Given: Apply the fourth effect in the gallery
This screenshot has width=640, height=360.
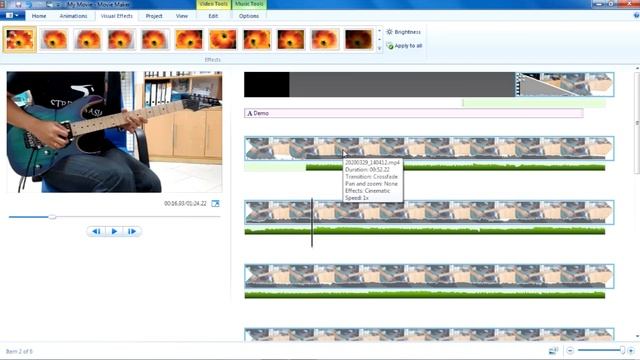Looking at the screenshot, I should pos(122,40).
